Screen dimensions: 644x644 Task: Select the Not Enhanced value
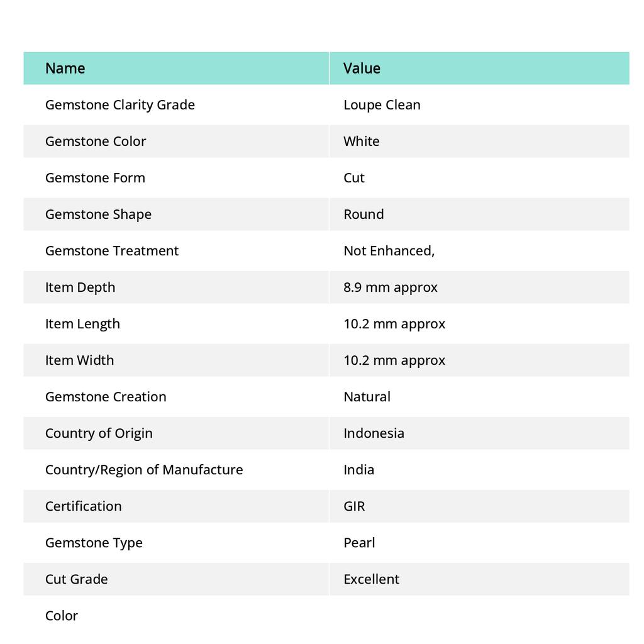tap(389, 250)
